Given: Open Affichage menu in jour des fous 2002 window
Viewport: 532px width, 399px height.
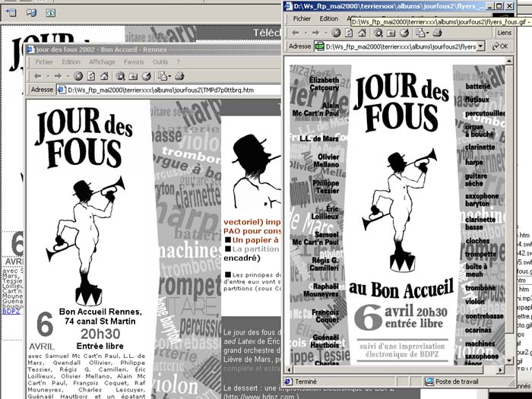Looking at the screenshot, I should pos(102,62).
